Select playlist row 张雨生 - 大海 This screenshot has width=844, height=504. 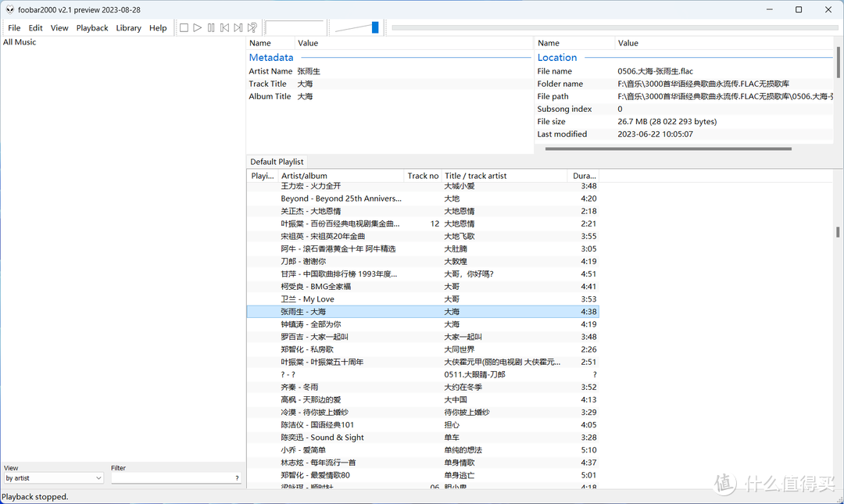click(423, 312)
